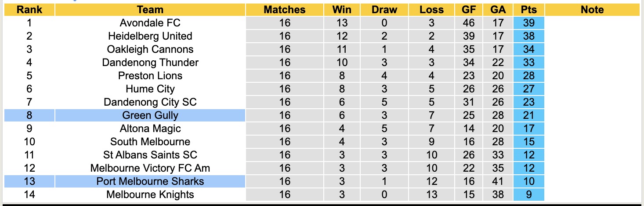This screenshot has height=206, width=644.
Task: Select the Win column header
Action: pos(341,10)
